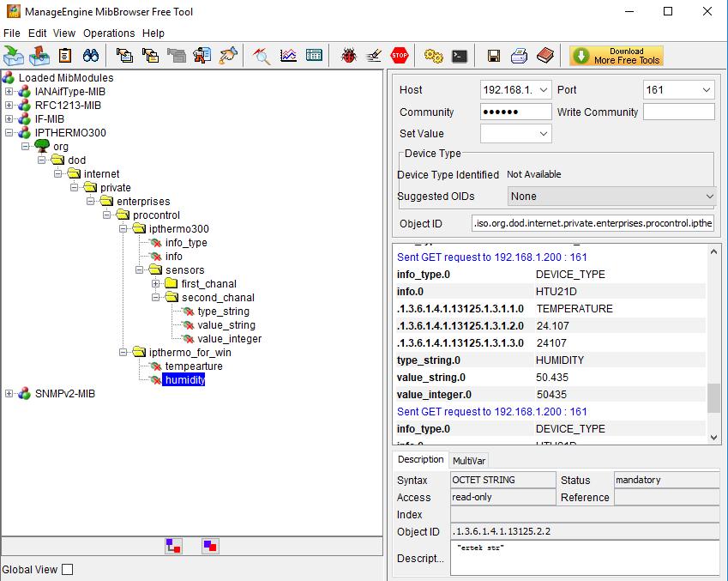Select the ipthermo_for_win folder
Screen dimensions: 728x581
coord(190,353)
